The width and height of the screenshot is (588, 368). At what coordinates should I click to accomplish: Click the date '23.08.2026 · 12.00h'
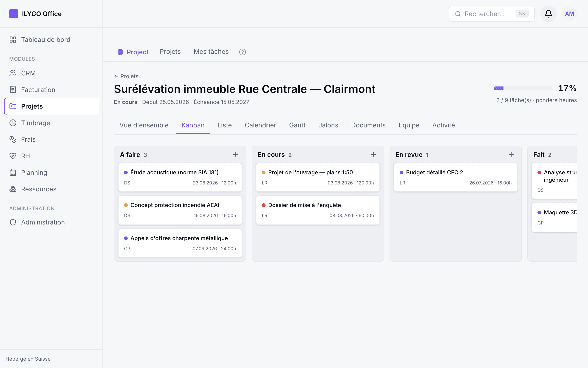pyautogui.click(x=214, y=183)
